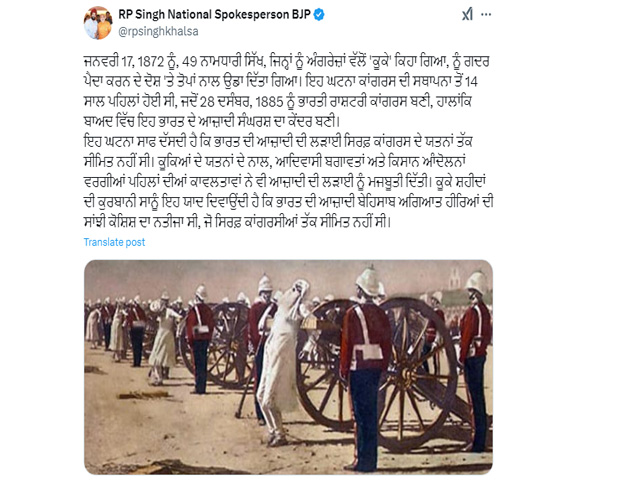
Task: Click the rightmost soldier in the painting
Action: point(476,359)
